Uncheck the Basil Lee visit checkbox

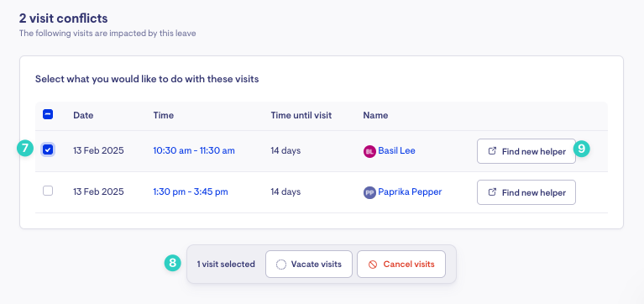(x=48, y=150)
